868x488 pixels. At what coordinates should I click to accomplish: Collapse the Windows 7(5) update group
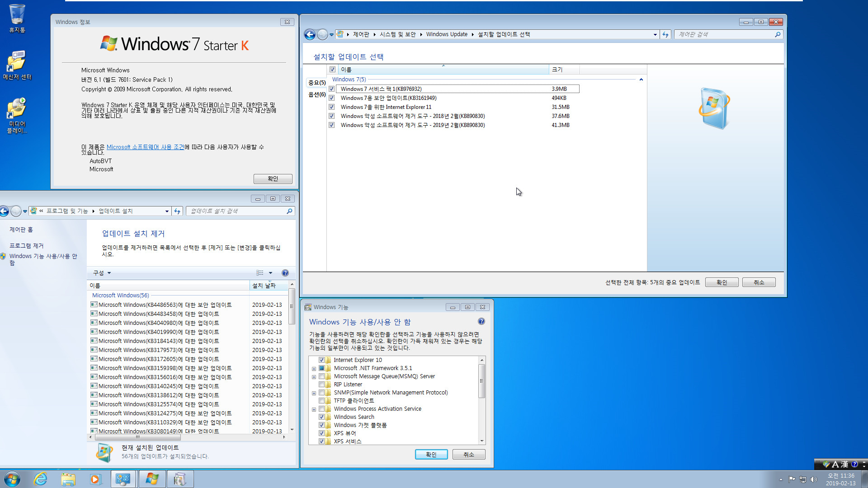pyautogui.click(x=641, y=80)
